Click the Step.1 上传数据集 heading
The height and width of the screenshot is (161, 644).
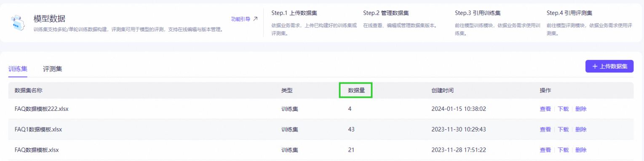point(294,13)
